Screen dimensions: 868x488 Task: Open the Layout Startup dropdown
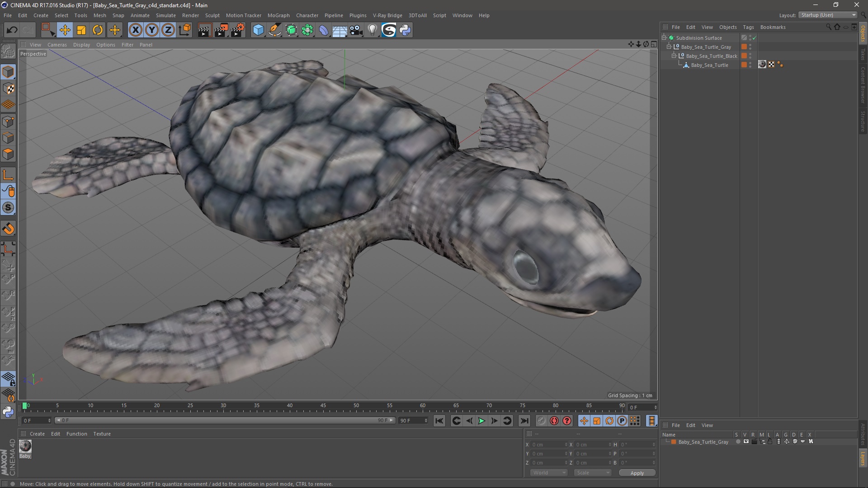(828, 15)
